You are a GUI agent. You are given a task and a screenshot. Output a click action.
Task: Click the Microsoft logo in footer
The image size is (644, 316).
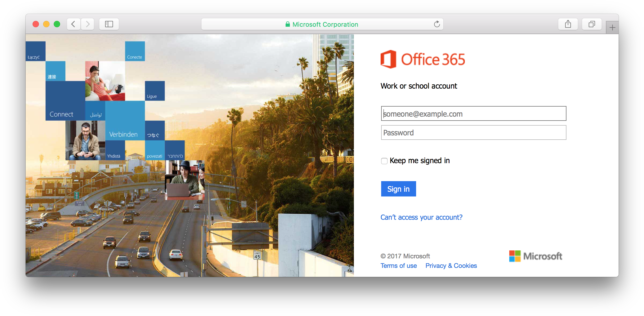[535, 256]
